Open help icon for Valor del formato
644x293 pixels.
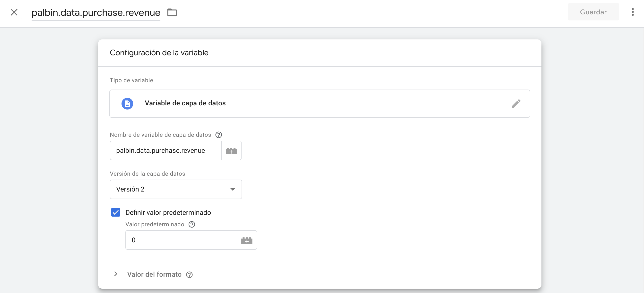pyautogui.click(x=189, y=275)
